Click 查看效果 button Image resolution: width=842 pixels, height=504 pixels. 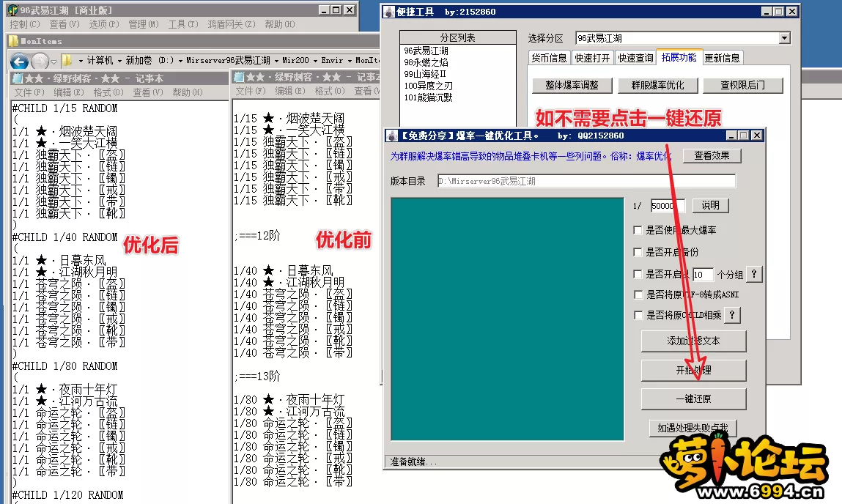712,155
